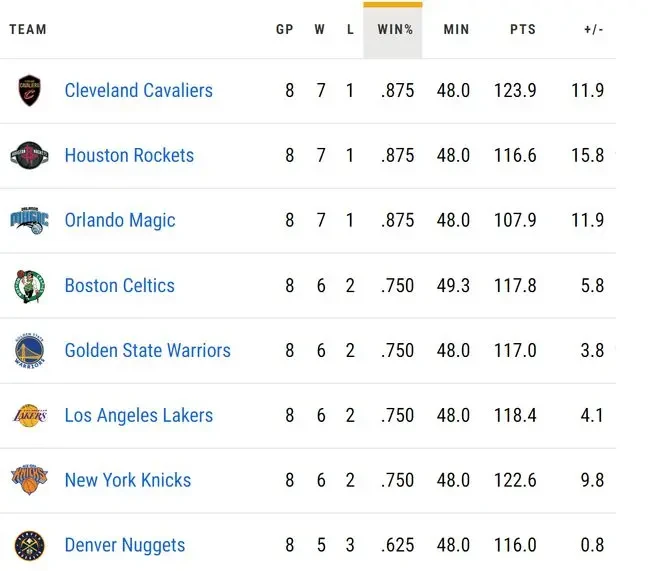Open the Houston Rockets team link
Screen dimensions: 660x571
click(x=129, y=155)
